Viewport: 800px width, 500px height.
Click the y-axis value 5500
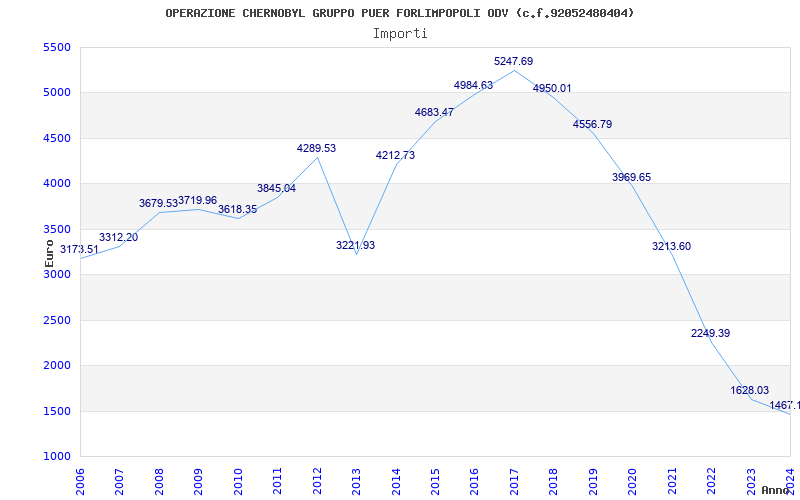(x=57, y=47)
